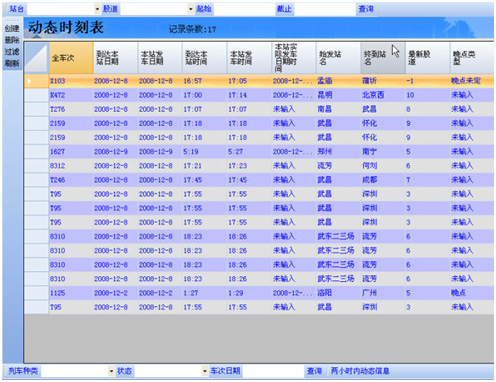Click the select-all corner of grid
The width and height of the screenshot is (496, 382).
click(x=36, y=58)
